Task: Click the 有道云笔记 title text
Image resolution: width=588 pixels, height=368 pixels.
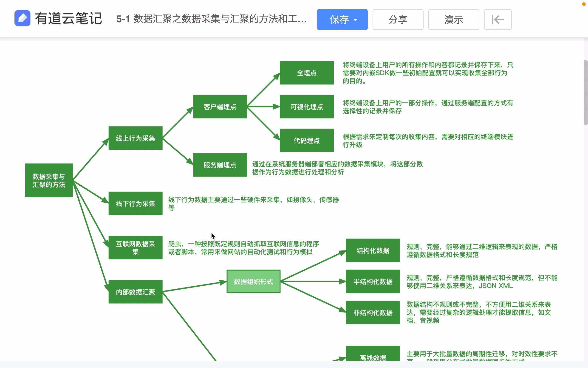Action: click(x=68, y=18)
